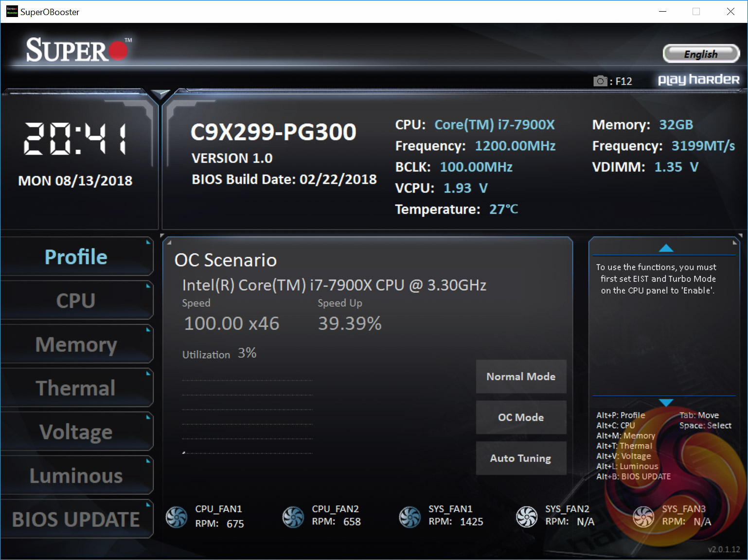Close the SuperOBooster window

coord(730,11)
